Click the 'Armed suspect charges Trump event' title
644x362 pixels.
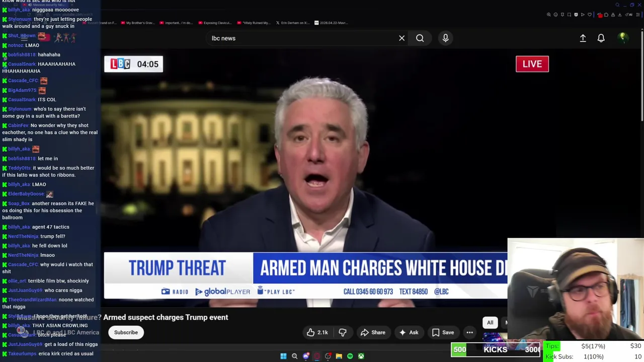click(166, 317)
